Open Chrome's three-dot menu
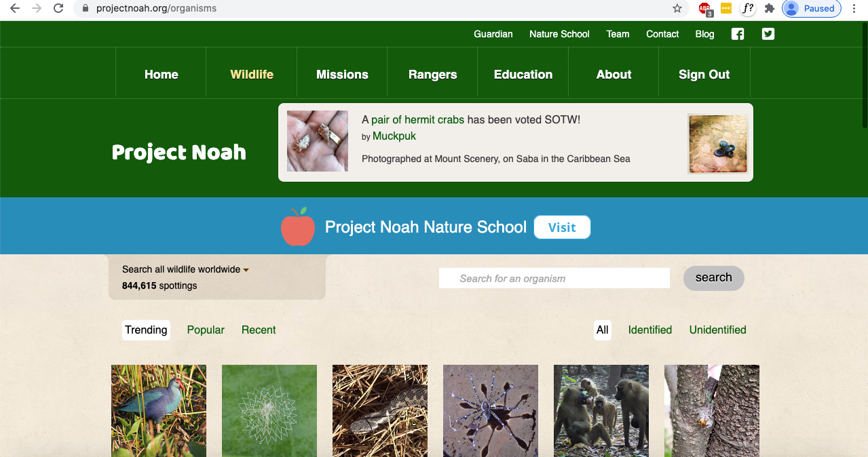Viewport: 868px width, 457px height. [854, 9]
